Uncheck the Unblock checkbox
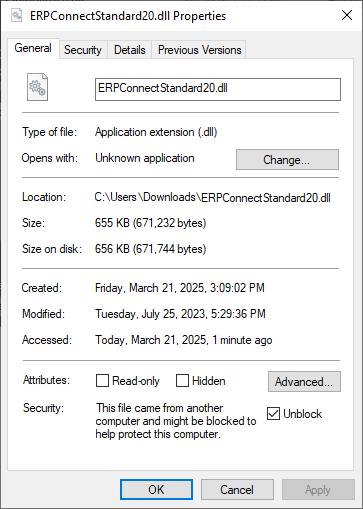Image resolution: width=363 pixels, height=509 pixels. (273, 414)
